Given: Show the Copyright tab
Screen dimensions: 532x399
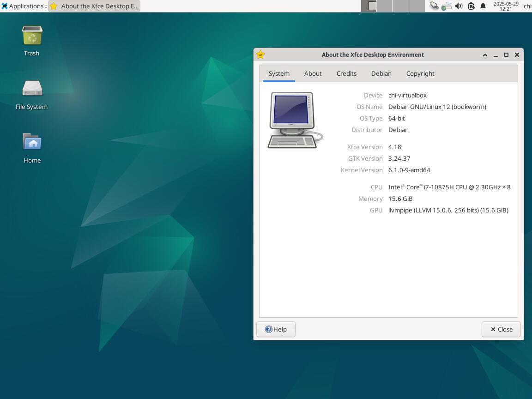Looking at the screenshot, I should coord(420,73).
